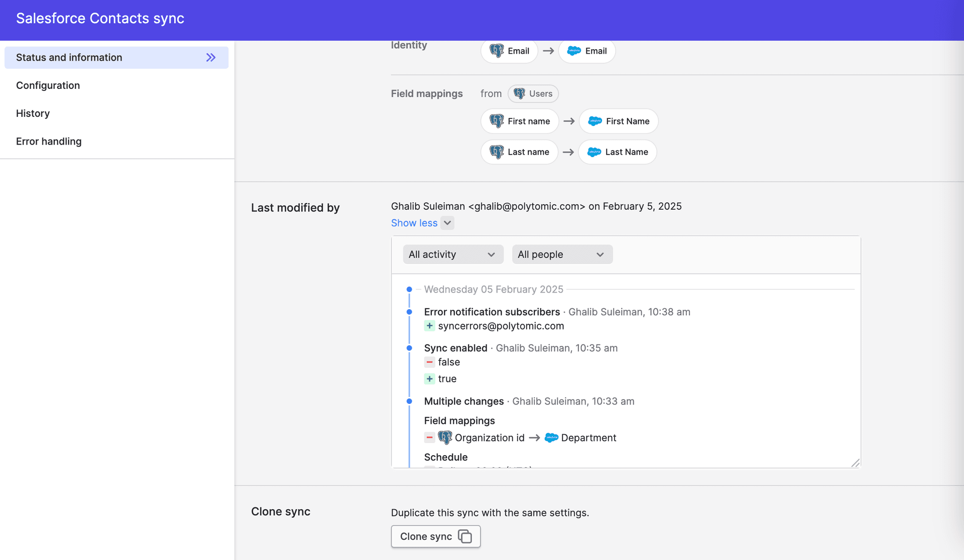The width and height of the screenshot is (964, 560).
Task: Click the Salesforce cloud icon next to Email
Action: (x=574, y=51)
